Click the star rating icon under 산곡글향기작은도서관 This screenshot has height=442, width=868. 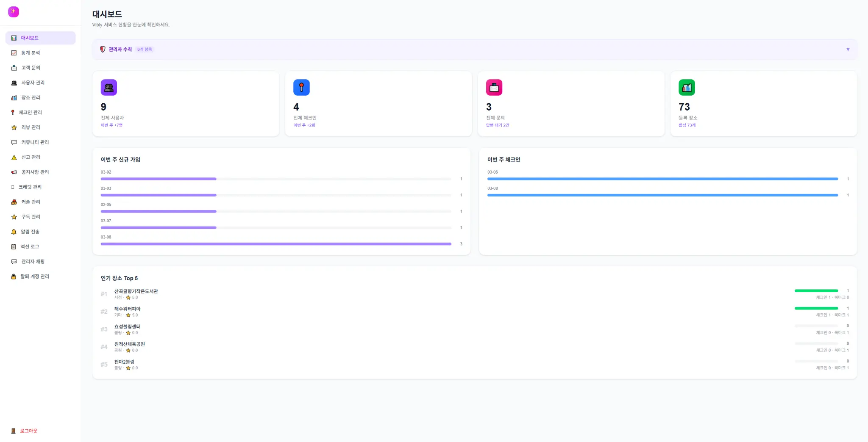point(128,298)
